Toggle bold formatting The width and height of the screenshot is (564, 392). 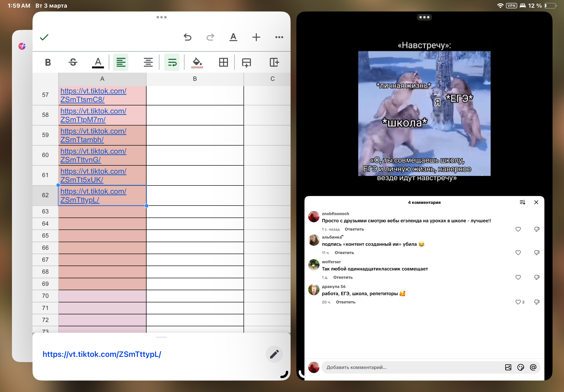48,62
